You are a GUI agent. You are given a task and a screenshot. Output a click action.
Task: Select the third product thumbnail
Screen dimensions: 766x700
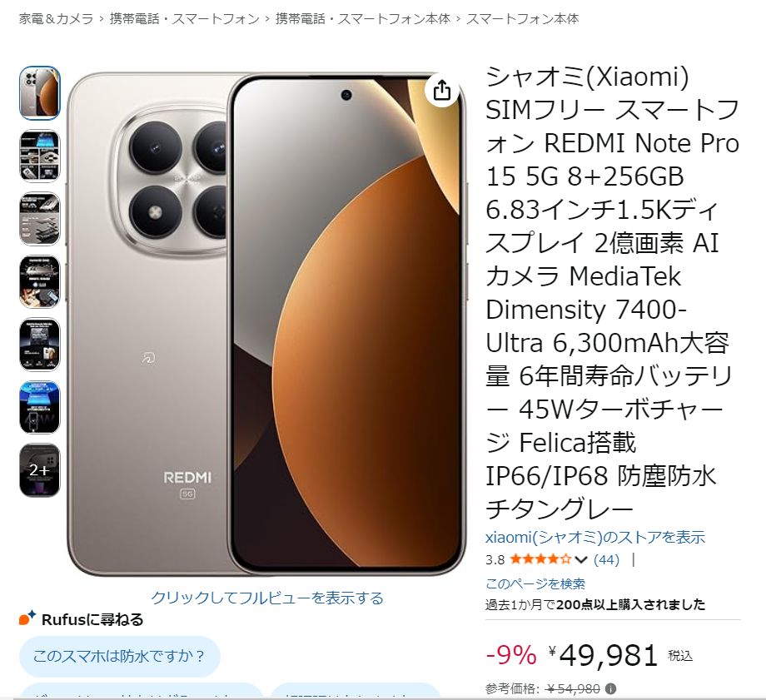[40, 219]
